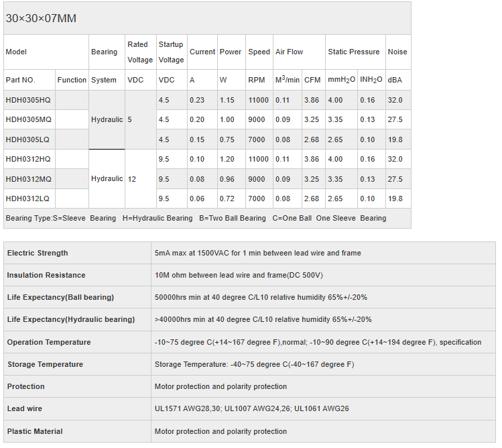Select part number HDH0305HQ

pos(28,100)
